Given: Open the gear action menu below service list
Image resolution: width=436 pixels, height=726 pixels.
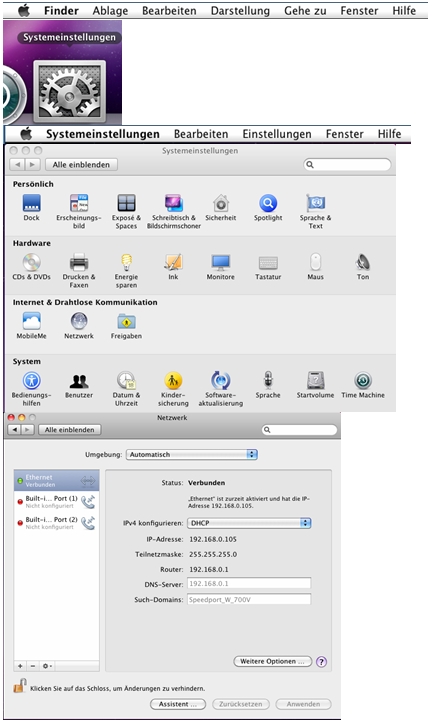Looking at the screenshot, I should (47, 666).
